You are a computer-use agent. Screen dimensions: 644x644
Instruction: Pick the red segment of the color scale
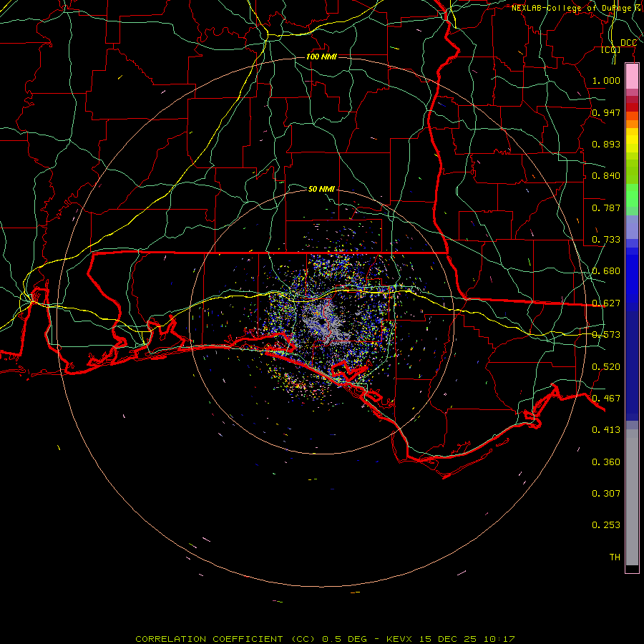[x=632, y=107]
